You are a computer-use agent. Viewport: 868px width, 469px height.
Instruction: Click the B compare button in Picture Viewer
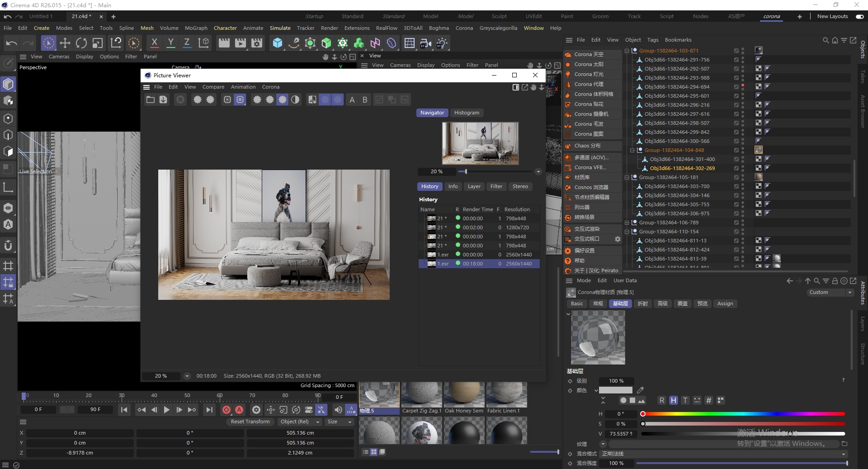click(x=365, y=99)
